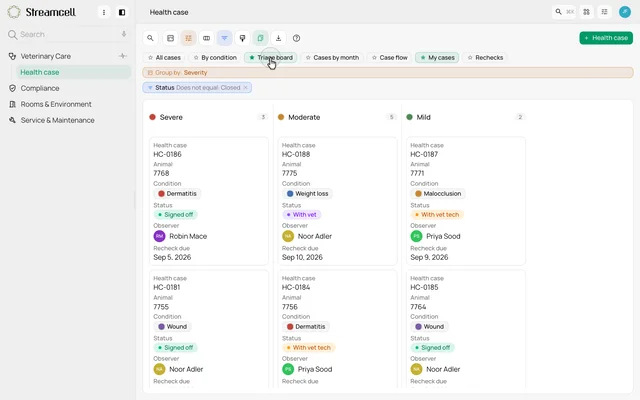Click the Compliance shield icon
This screenshot has width=640, height=400.
pos(12,88)
